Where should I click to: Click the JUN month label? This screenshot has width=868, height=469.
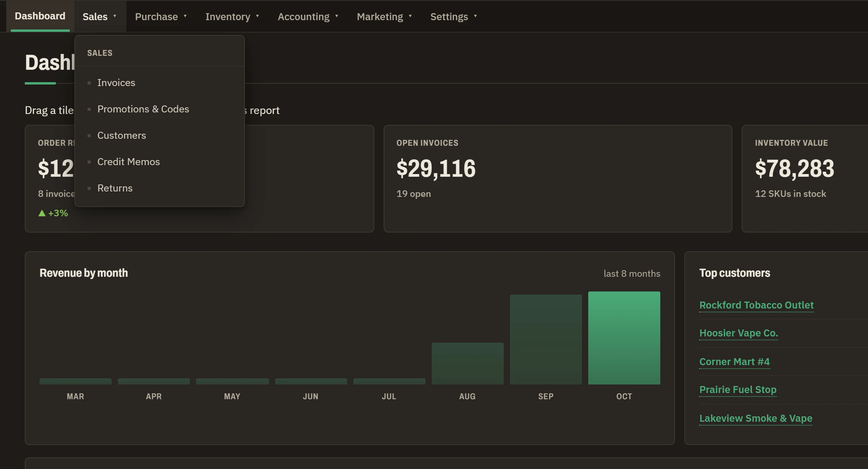point(310,397)
